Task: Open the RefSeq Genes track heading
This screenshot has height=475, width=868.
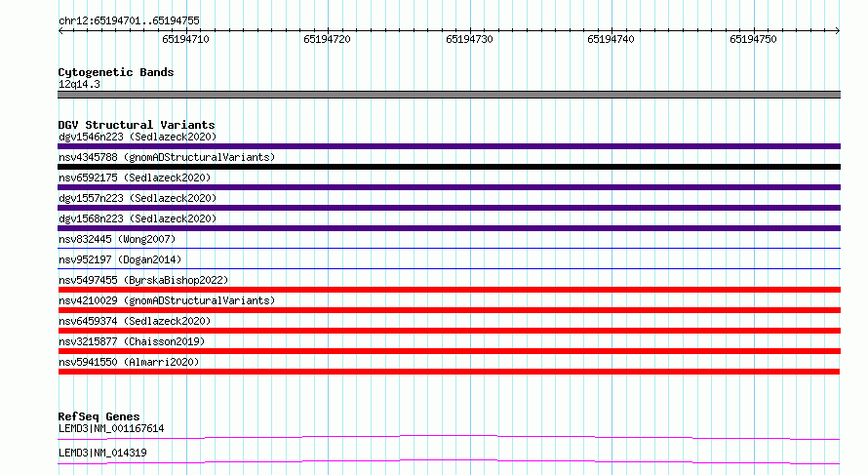Action: click(99, 416)
